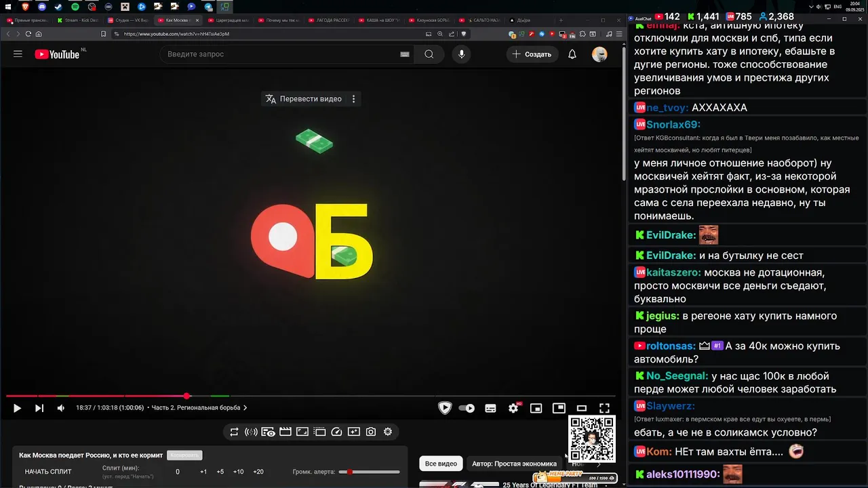Enable theater mode view

(581, 408)
